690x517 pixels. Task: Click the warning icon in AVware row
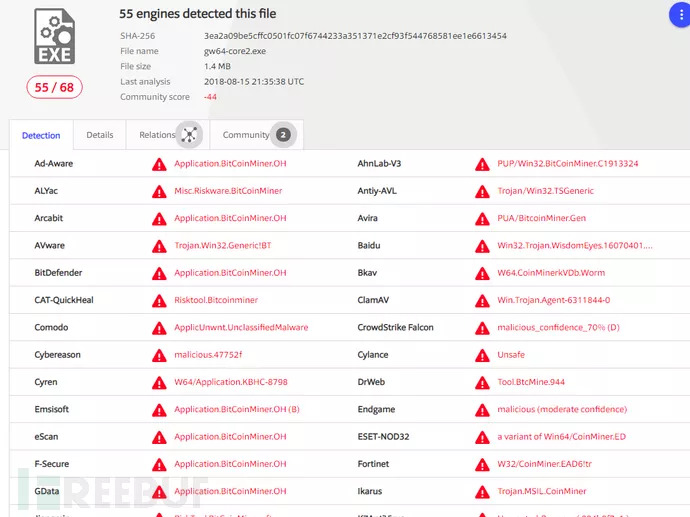tap(159, 246)
